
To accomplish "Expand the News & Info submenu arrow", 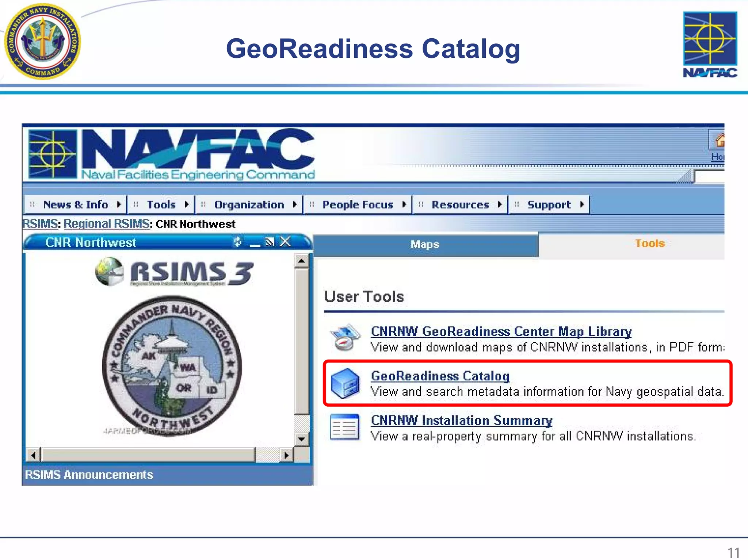I will tap(119, 204).
